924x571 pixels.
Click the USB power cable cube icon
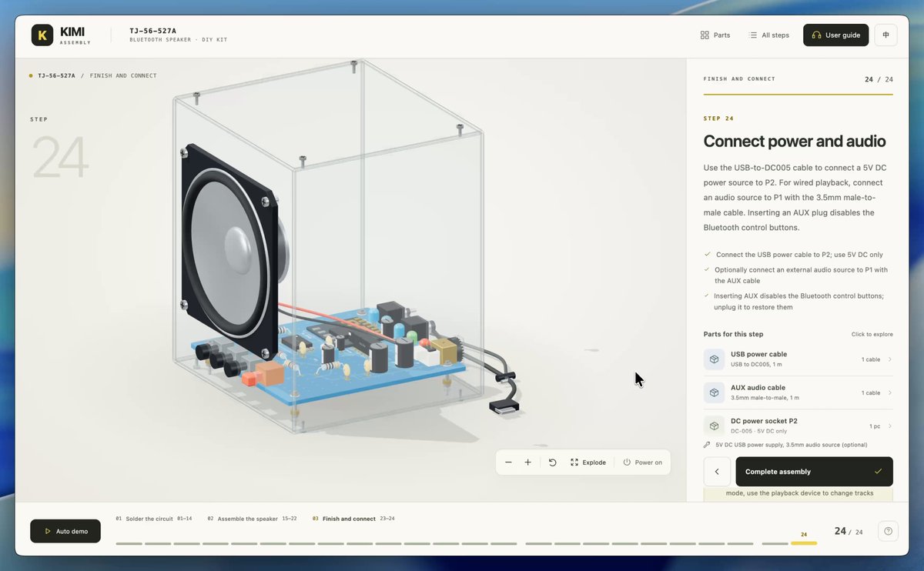(x=714, y=359)
